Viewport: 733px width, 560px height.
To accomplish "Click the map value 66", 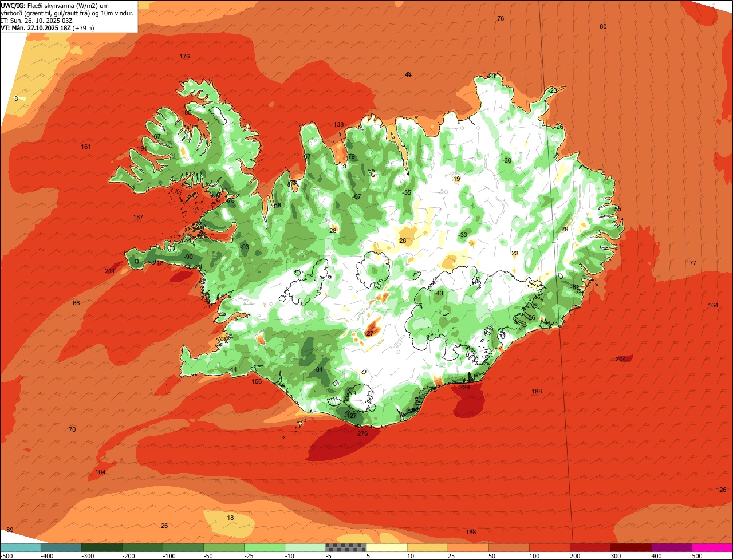I will click(76, 303).
